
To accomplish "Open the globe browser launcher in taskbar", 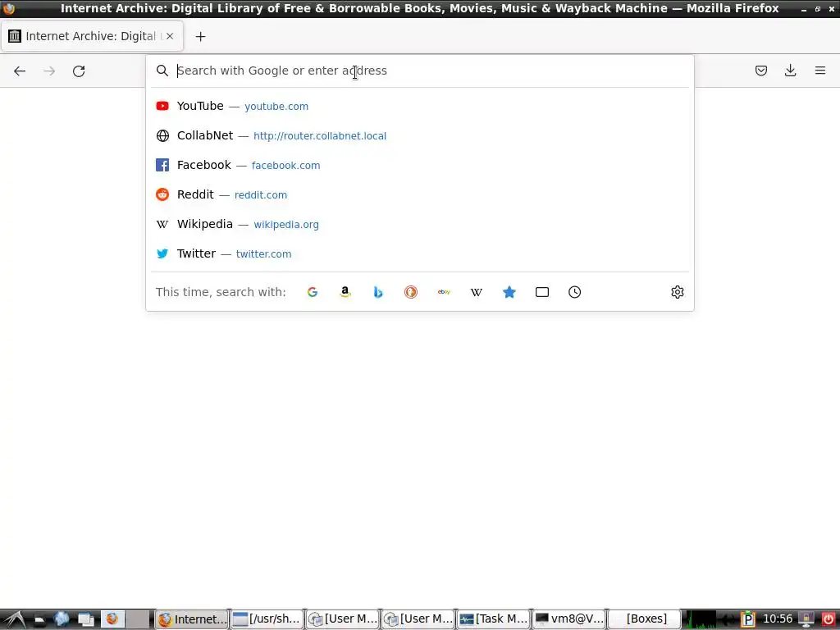I will (62, 619).
